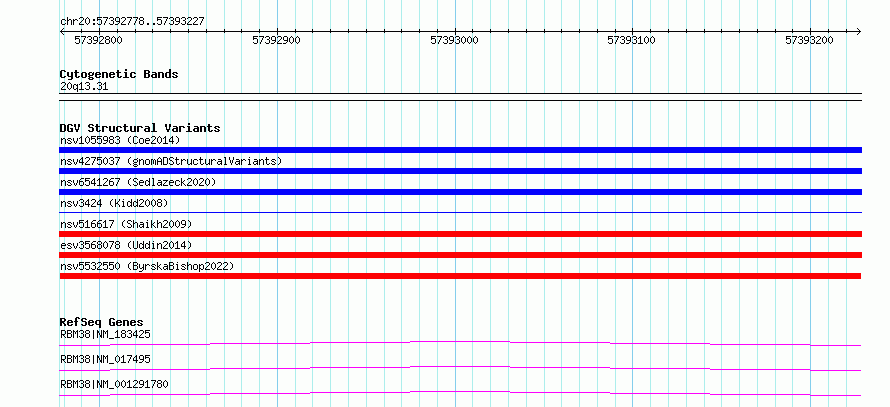The height and width of the screenshot is (407, 890).
Task: Select the DGV Structural Variants heading
Action: click(x=140, y=128)
